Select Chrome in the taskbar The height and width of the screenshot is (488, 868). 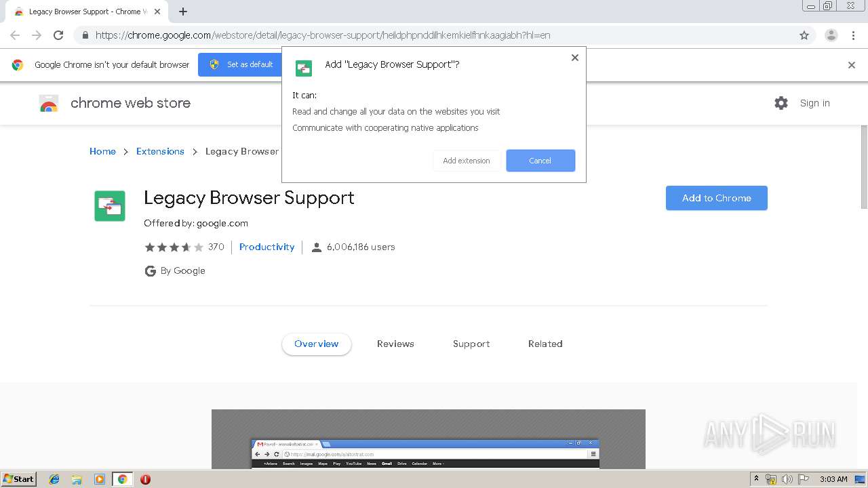click(122, 479)
